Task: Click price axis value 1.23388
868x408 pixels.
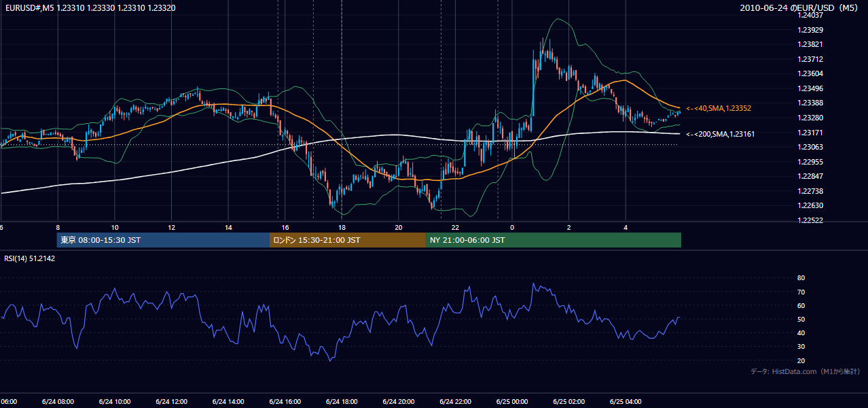Action: [810, 103]
